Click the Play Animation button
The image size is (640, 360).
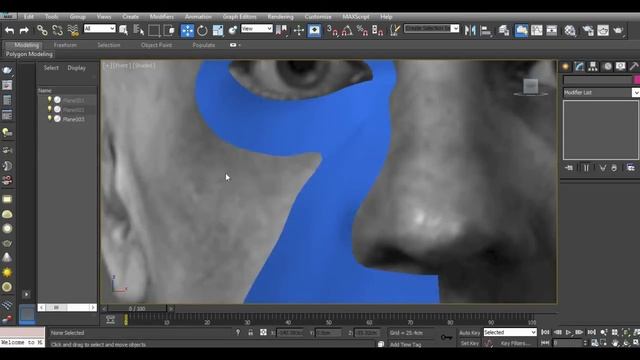[569, 332]
